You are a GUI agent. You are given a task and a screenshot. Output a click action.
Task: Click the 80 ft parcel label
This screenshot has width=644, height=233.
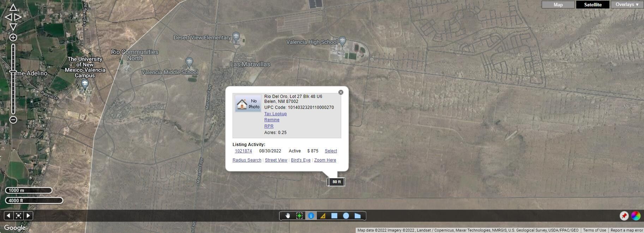[336, 182]
